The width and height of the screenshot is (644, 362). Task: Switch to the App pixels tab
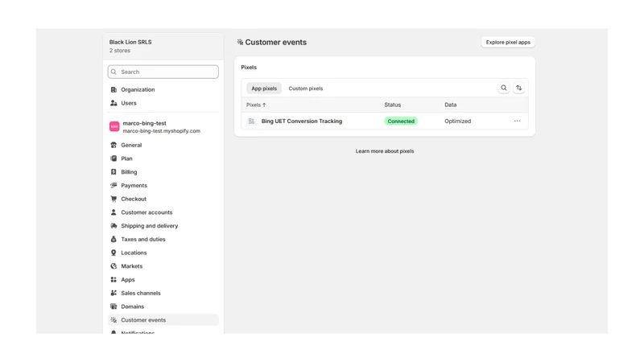tap(264, 88)
